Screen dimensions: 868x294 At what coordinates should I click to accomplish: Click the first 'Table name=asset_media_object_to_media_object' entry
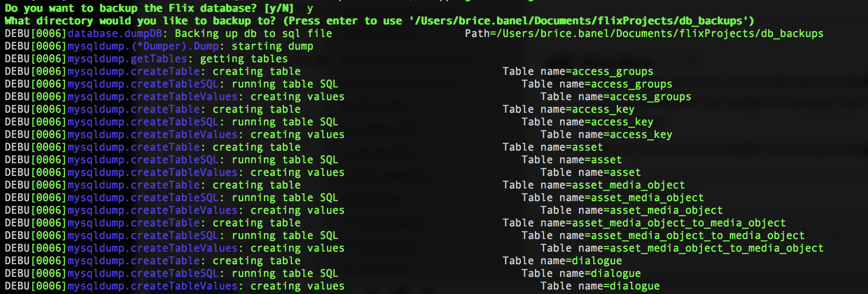[x=644, y=223]
